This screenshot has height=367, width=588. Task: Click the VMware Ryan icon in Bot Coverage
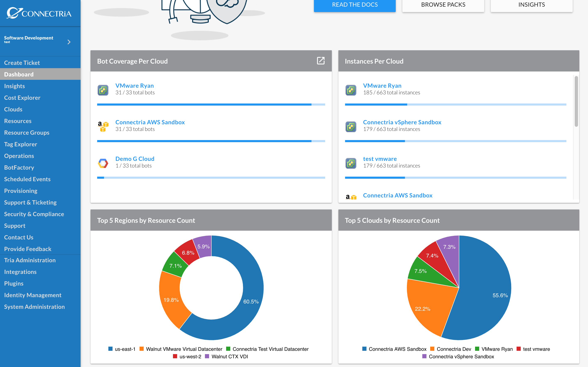[103, 90]
